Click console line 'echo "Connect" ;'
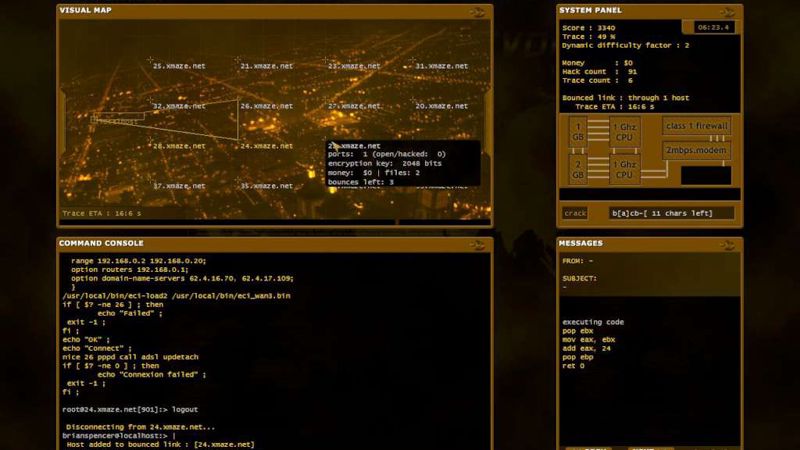This screenshot has width=800, height=450. tap(97, 348)
